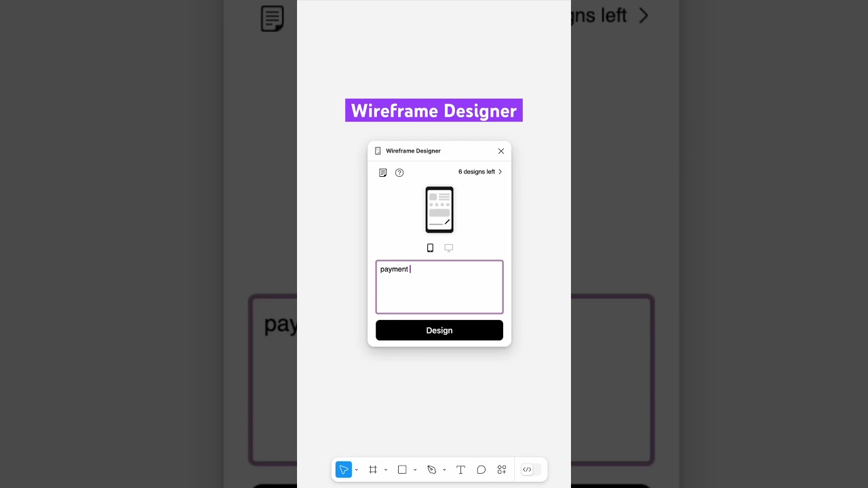Toggle Dev Mode switch
This screenshot has height=488, width=868.
point(531,470)
